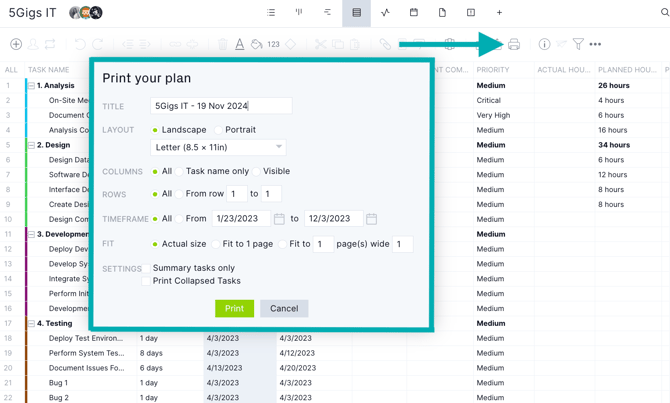Add a new view with plus icon
Screen dimensions: 670x403
click(499, 12)
